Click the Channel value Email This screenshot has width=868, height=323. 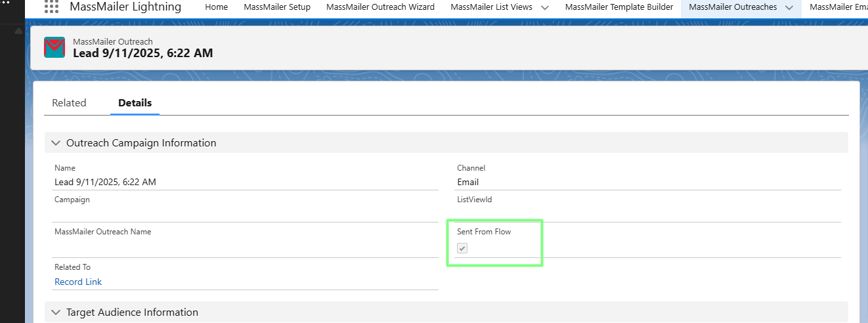click(x=468, y=182)
